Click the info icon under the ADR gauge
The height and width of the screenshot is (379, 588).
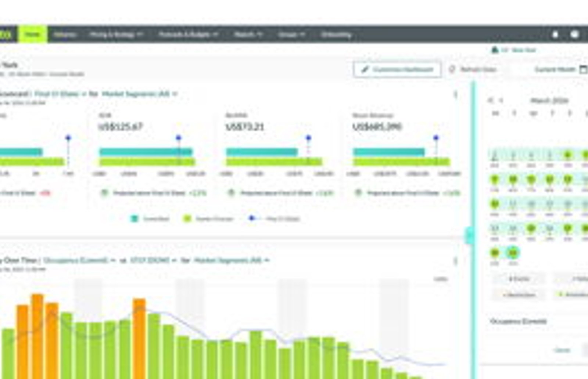104,192
